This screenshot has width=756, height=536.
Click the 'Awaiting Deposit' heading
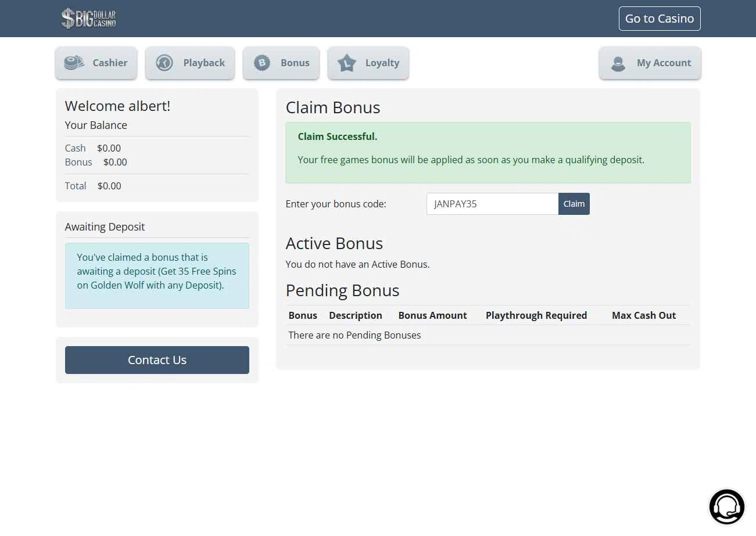105,226
